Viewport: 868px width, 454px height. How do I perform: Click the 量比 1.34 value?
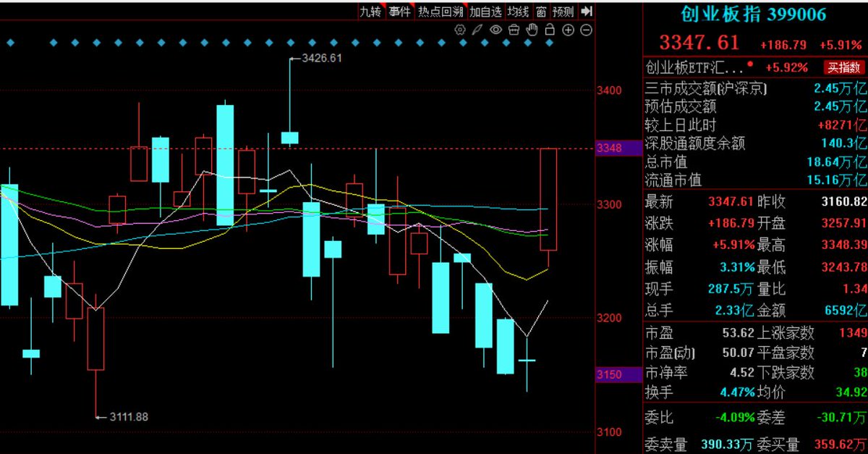[854, 289]
